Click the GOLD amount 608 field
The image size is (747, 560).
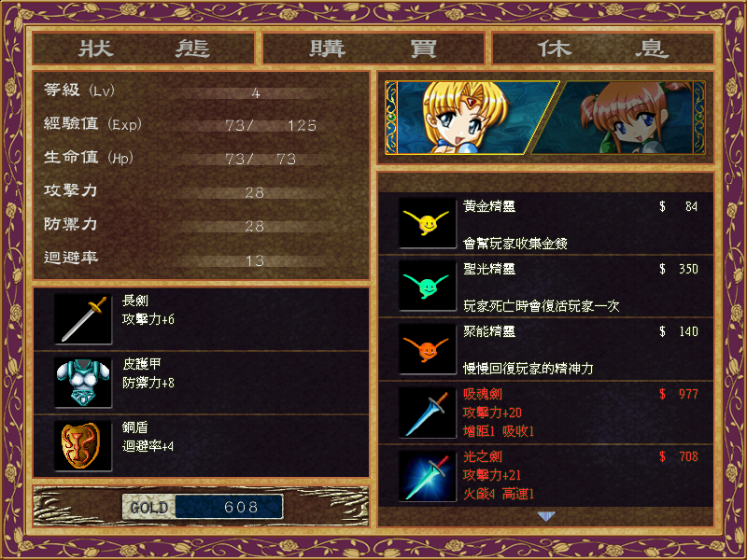[x=229, y=507]
